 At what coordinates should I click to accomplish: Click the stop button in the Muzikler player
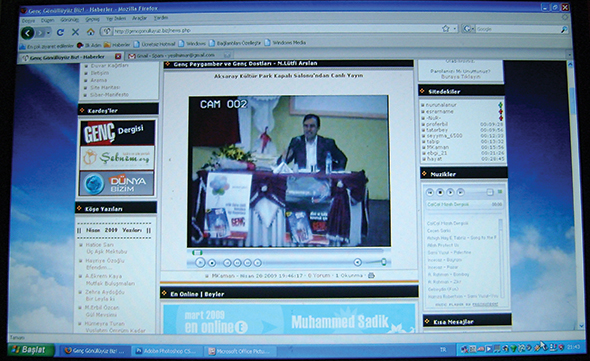point(440,193)
